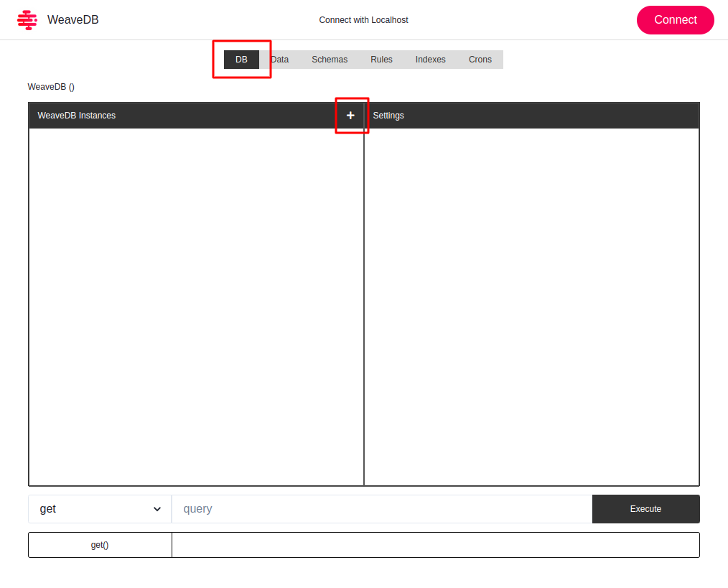Screen dimensions: 728x588
Task: Click the Connect with Localhost text
Action: [363, 20]
